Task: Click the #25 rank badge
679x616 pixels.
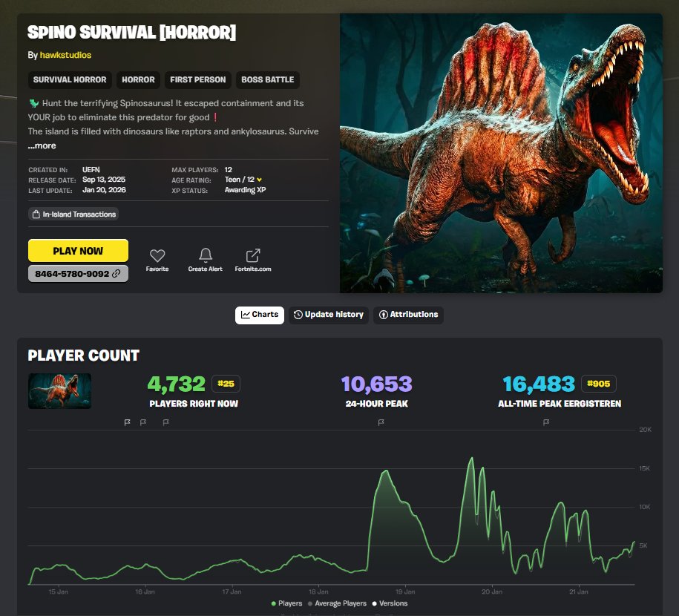Action: [x=226, y=384]
